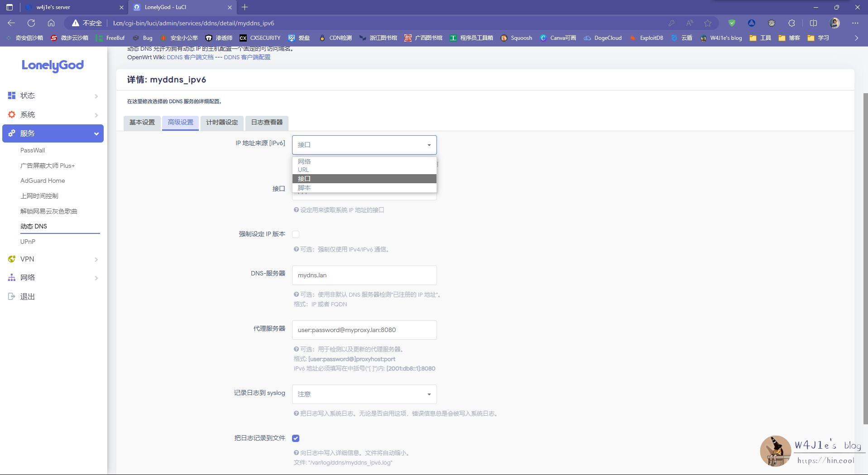This screenshot has width=868, height=475.
Task: Select the 脚本 option in dropdown list
Action: click(304, 188)
